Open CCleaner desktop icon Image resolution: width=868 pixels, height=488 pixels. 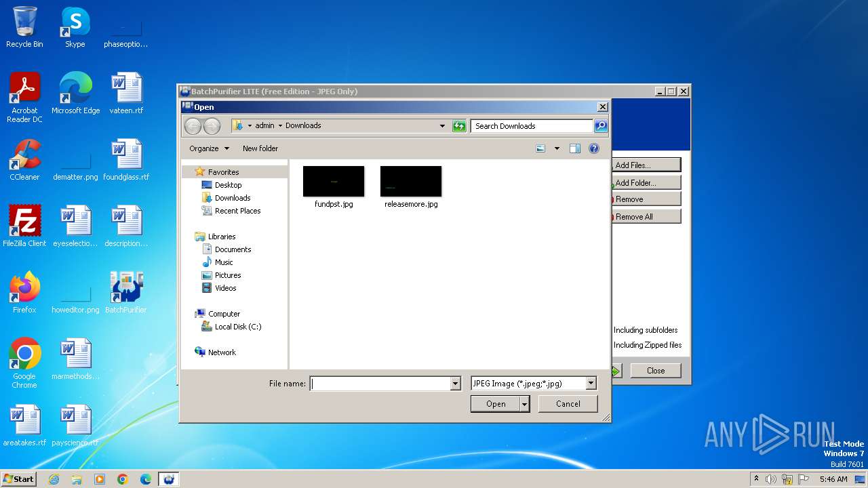coord(24,160)
